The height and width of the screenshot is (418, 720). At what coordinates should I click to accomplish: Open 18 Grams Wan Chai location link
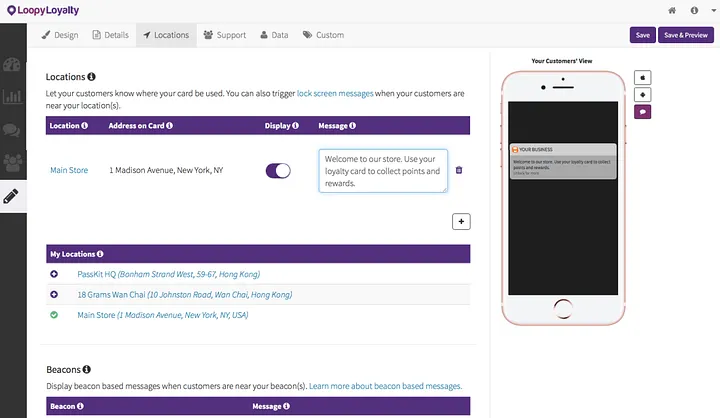point(185,294)
